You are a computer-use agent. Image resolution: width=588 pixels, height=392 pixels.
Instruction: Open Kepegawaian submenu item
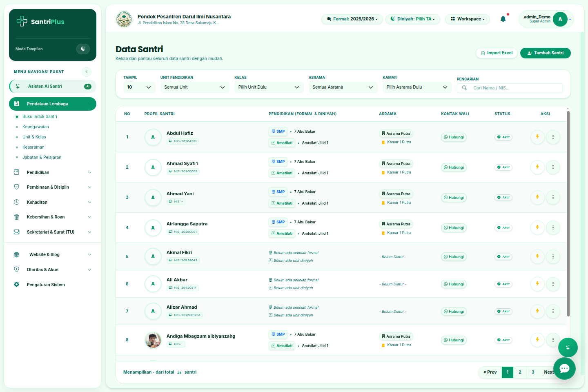pos(36,127)
